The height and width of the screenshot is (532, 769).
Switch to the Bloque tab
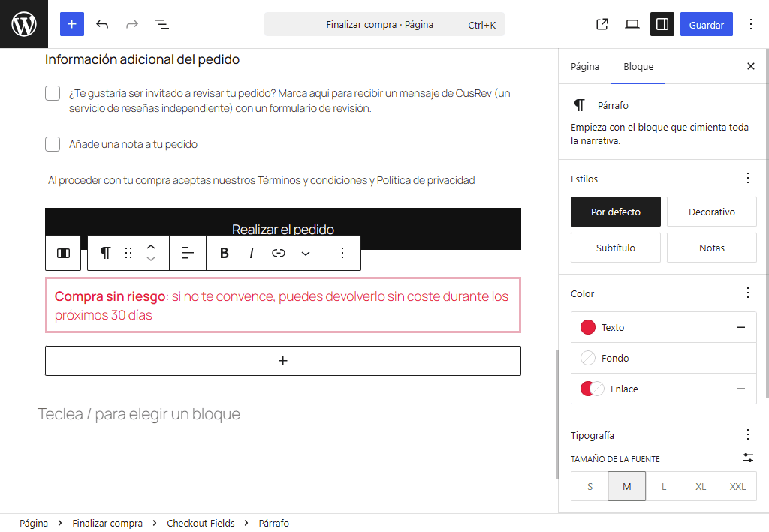click(x=638, y=66)
